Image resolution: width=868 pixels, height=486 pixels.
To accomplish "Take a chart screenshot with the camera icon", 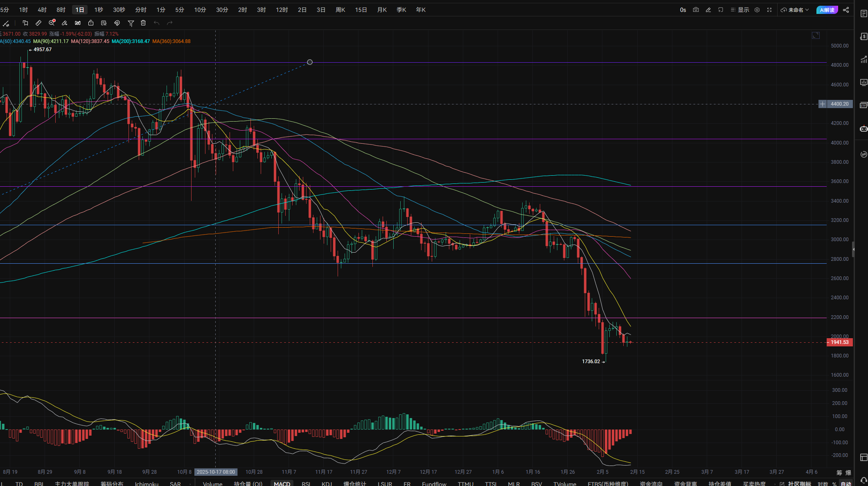I will (696, 10).
